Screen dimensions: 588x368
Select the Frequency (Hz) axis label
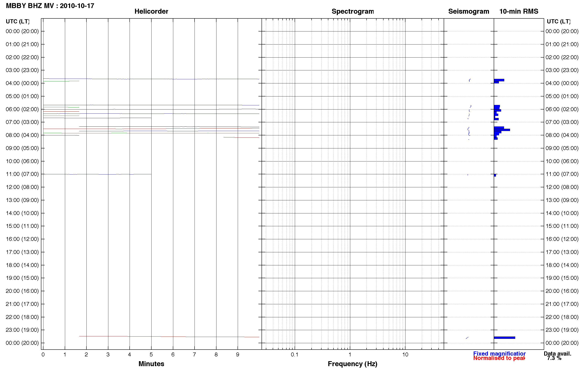point(353,364)
